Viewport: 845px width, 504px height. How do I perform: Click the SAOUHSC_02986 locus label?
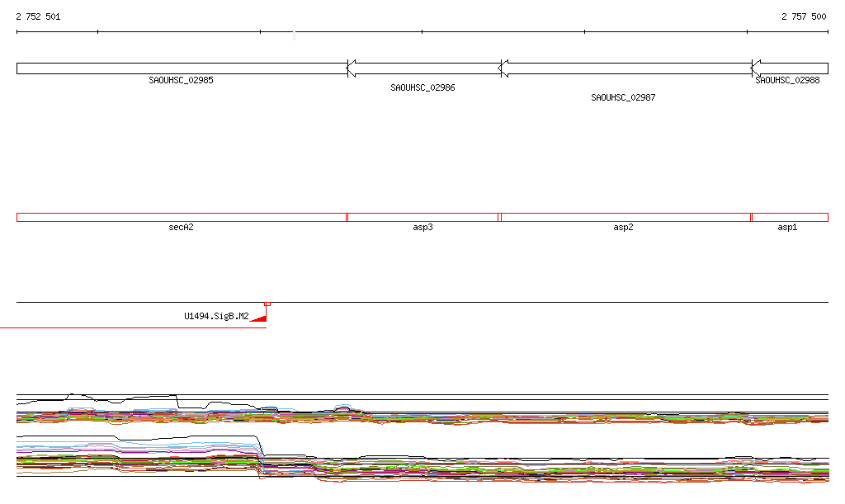(422, 87)
